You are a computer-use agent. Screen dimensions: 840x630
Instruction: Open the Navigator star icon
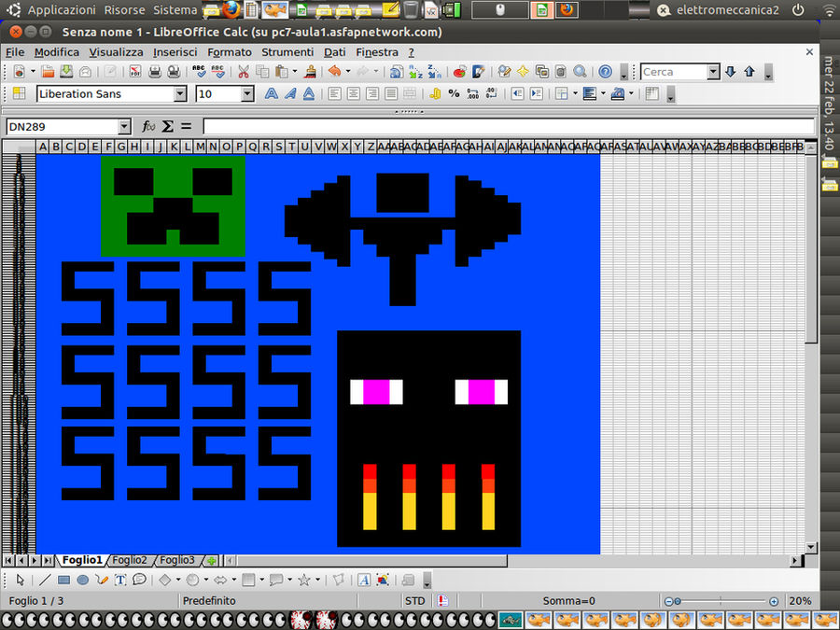(523, 71)
